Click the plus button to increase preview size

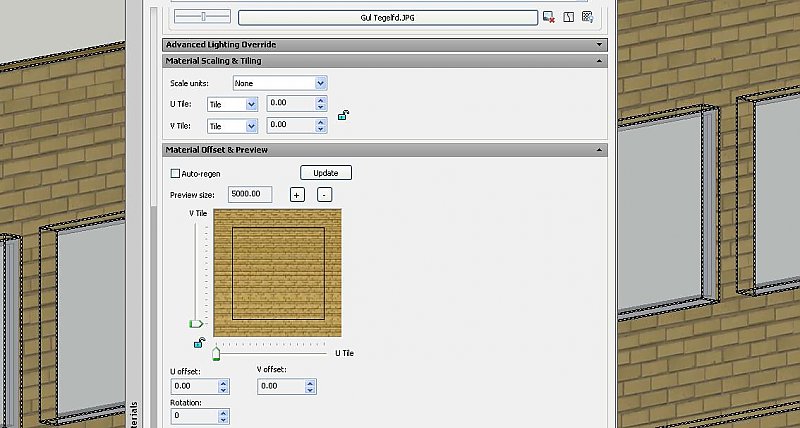tap(297, 194)
